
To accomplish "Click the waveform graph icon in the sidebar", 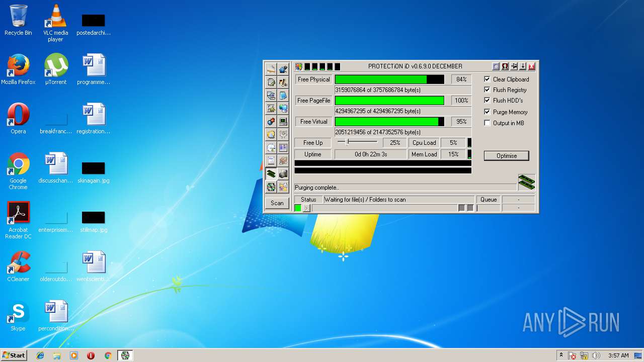I will [283, 82].
